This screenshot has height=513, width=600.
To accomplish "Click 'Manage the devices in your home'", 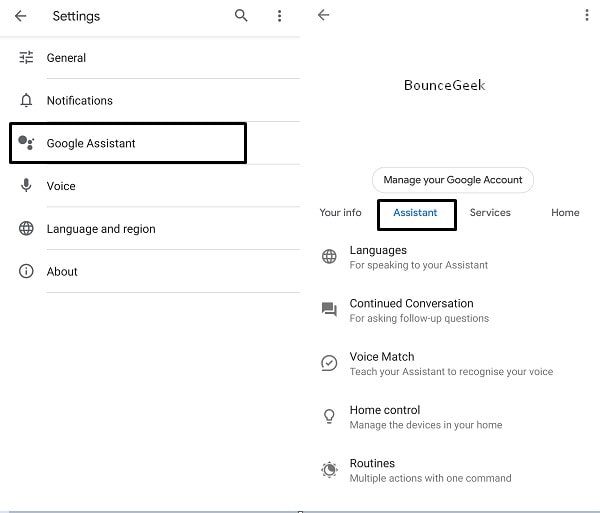I will pyautogui.click(x=426, y=425).
